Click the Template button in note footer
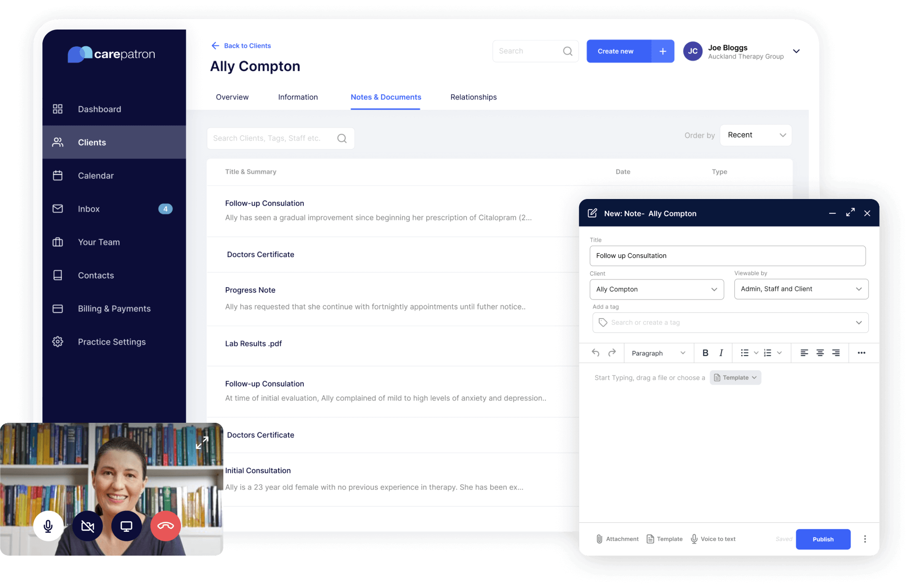 click(664, 539)
